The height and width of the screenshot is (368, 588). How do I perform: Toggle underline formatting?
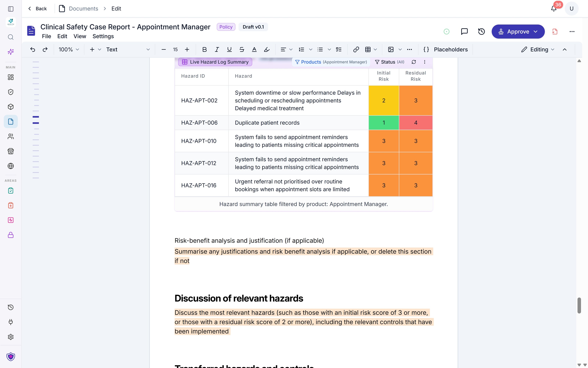229,49
